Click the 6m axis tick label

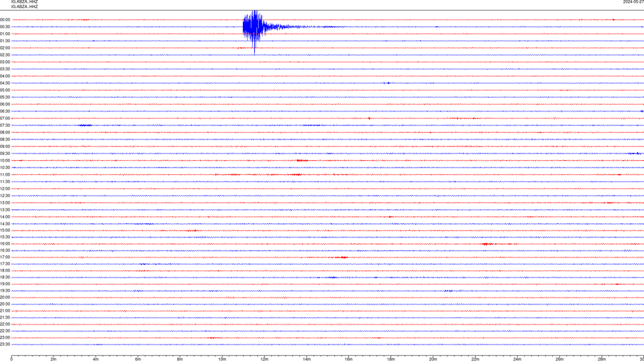(138, 359)
